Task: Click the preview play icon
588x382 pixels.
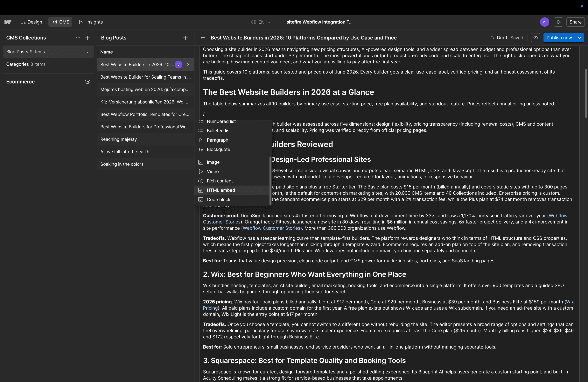Action: (559, 22)
